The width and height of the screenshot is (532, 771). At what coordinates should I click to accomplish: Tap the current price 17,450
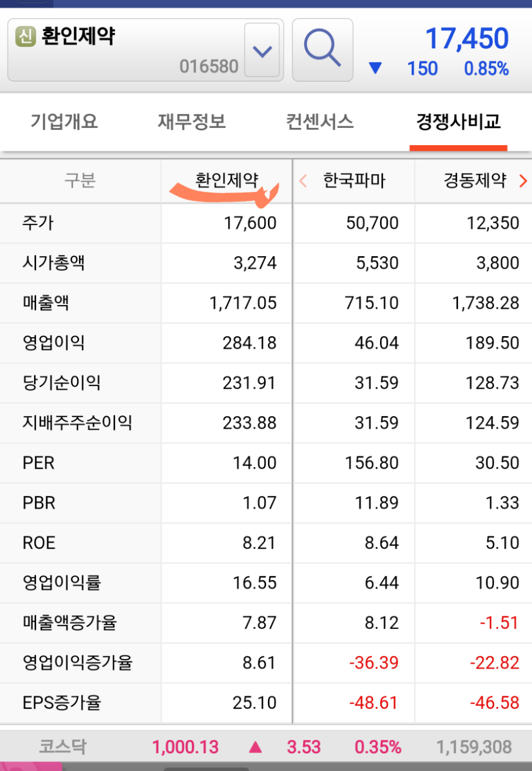pyautogui.click(x=467, y=39)
